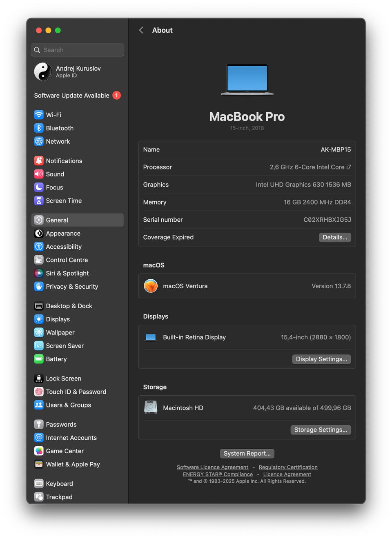
Task: Open Notifications bell icon
Action: coord(39,161)
